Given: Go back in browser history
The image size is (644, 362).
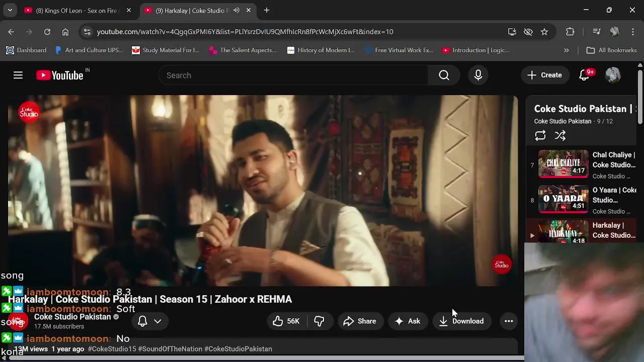Looking at the screenshot, I should point(11,32).
